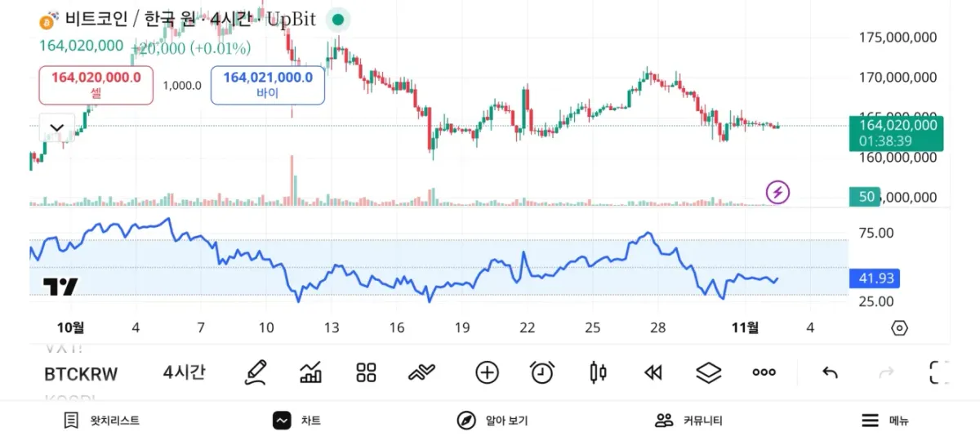Open chart settings hexagon icon

click(x=899, y=328)
